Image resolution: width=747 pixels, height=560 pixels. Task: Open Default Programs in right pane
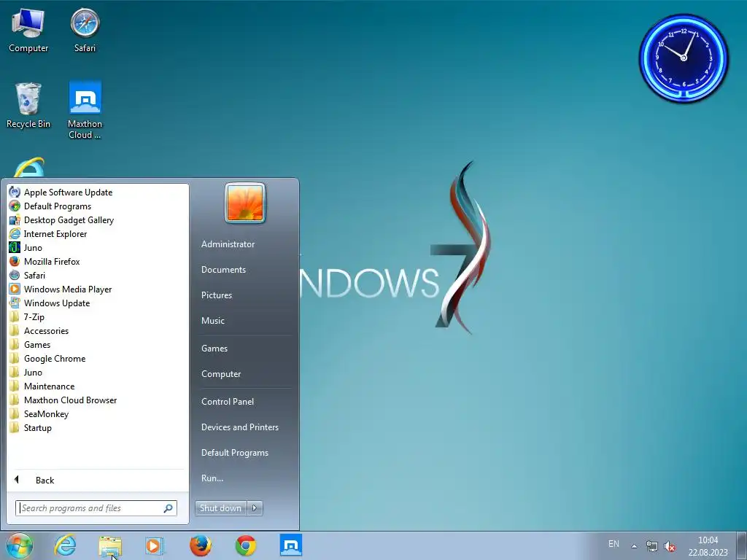[234, 453]
